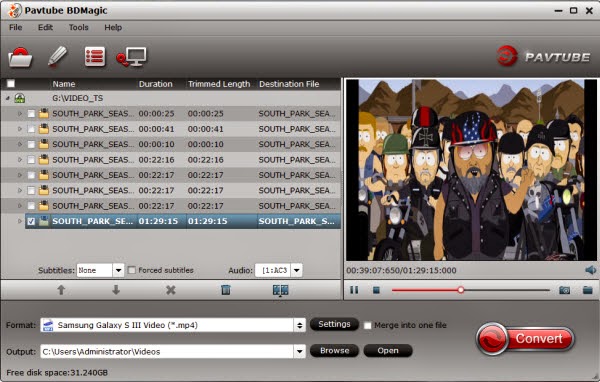
Task: Click the Pavtube BDMagic title bar app icon
Action: pos(14,10)
